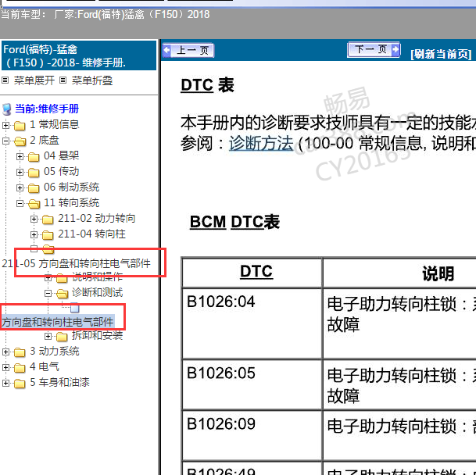This screenshot has width=476, height=475.
Task: Select tree item 2 底盘
Action: pyautogui.click(x=45, y=140)
